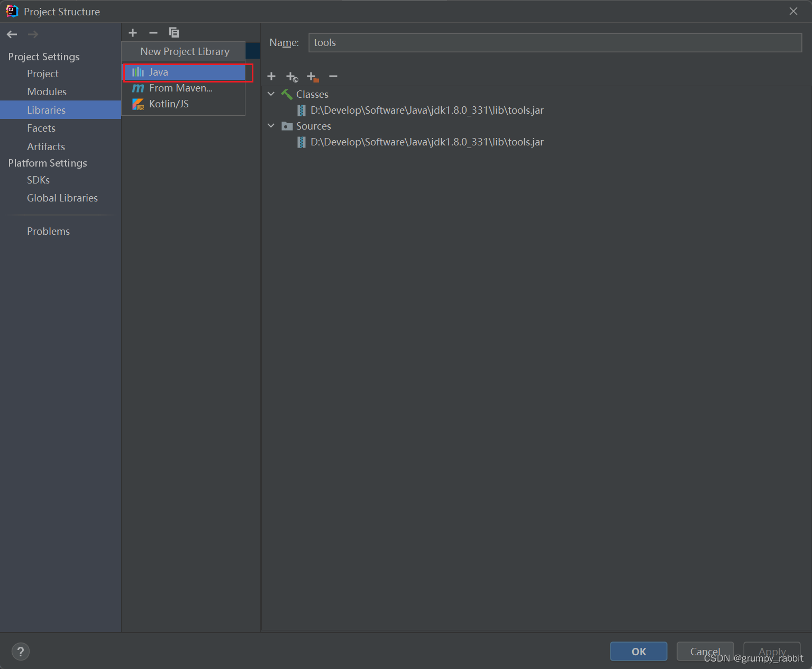Screen dimensions: 812x669
Task: Choose the Kotlin/JS library option
Action: pyautogui.click(x=184, y=104)
